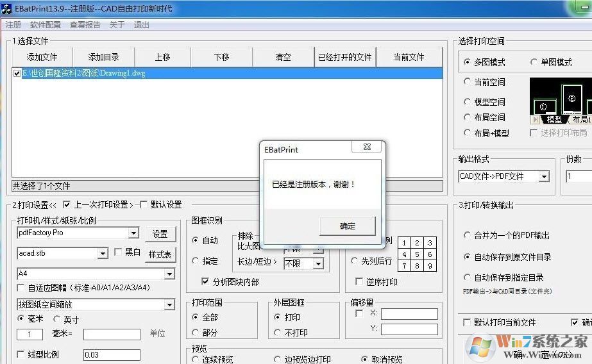Image resolution: width=592 pixels, height=364 pixels.
Task: Open the 长边/短边 不限 dropdown
Action: click(x=318, y=263)
